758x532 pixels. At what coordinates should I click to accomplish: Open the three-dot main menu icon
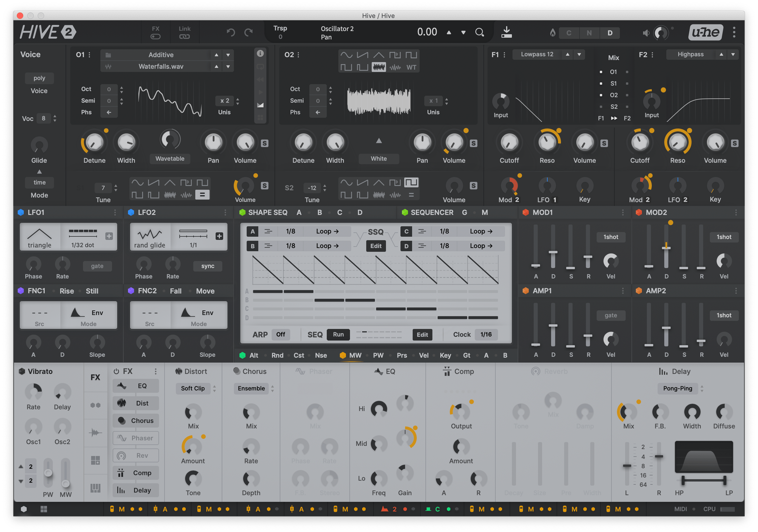pos(734,32)
